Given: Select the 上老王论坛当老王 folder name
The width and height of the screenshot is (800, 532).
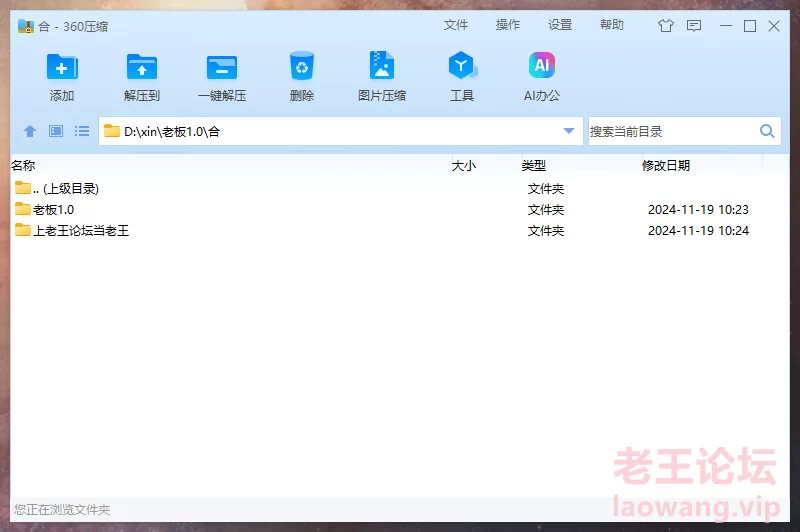Looking at the screenshot, I should 81,231.
